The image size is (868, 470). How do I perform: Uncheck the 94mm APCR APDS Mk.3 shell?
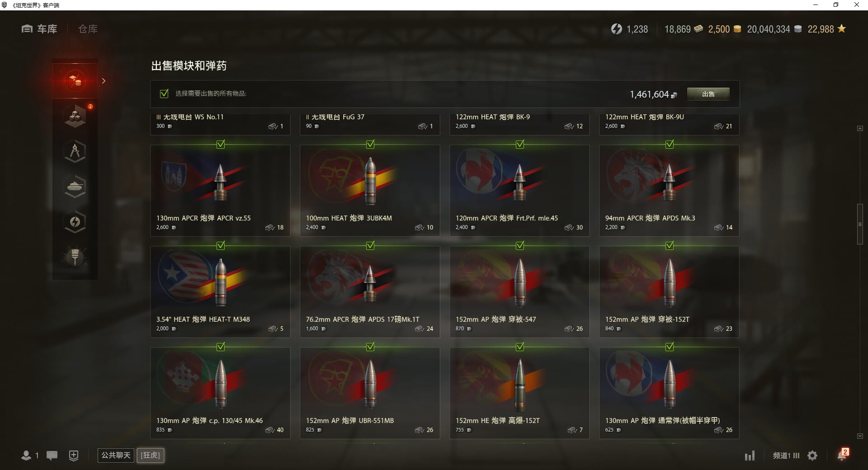tap(670, 145)
